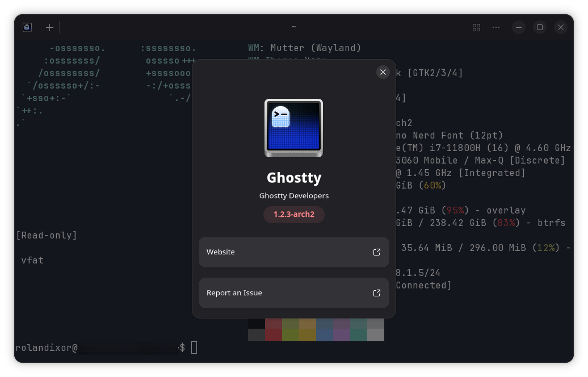Open the three-dot main menu
The height and width of the screenshot is (377, 588).
pyautogui.click(x=496, y=27)
